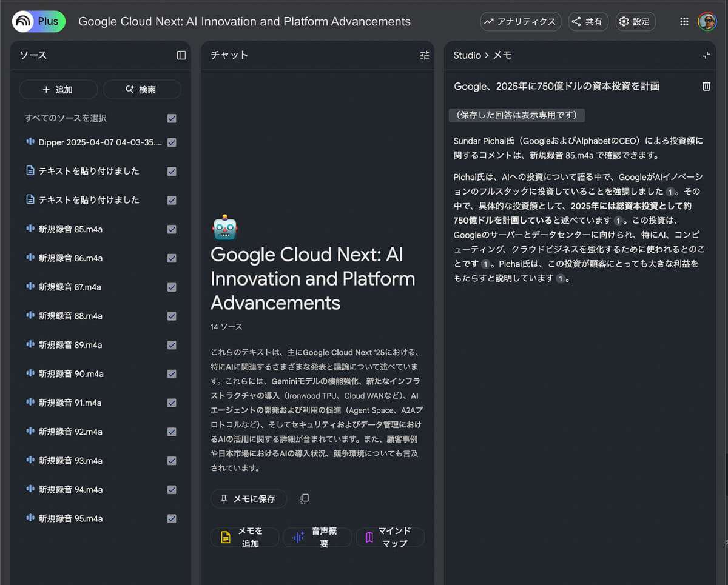Open source Dipper 2025-04-07 04-03-35
The image size is (728, 585).
pos(100,142)
